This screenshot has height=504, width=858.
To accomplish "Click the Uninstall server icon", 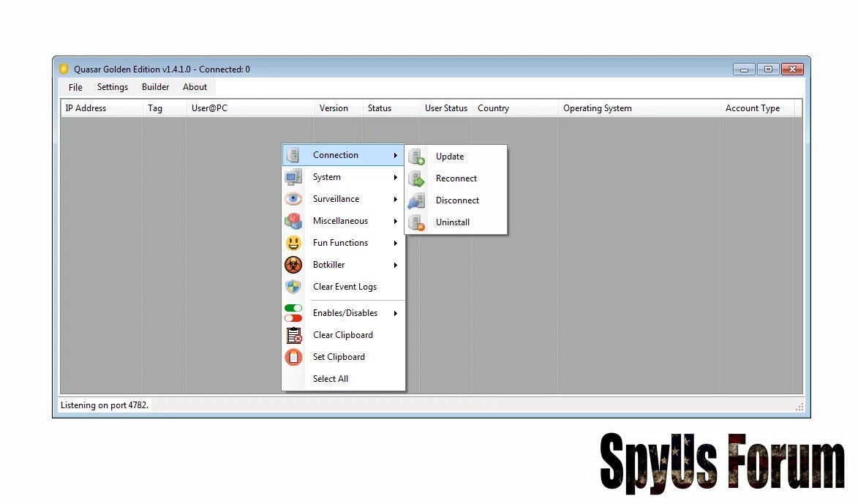I will click(417, 222).
